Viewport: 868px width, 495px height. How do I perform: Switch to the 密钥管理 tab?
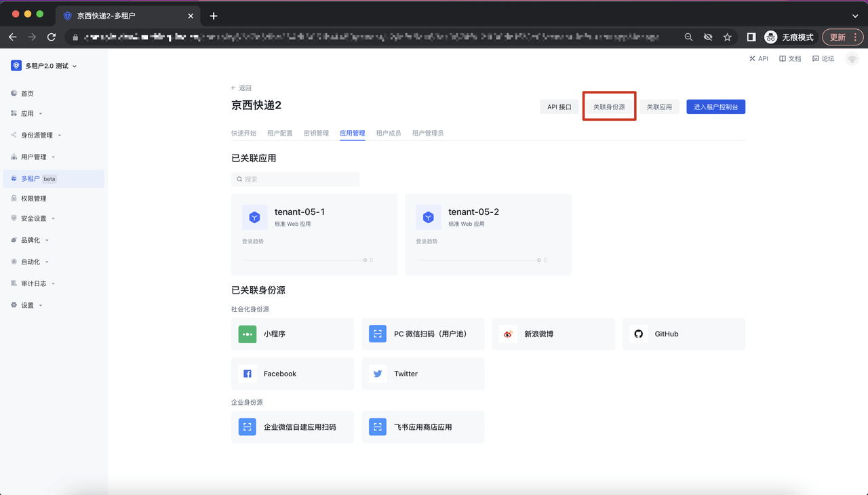(316, 134)
